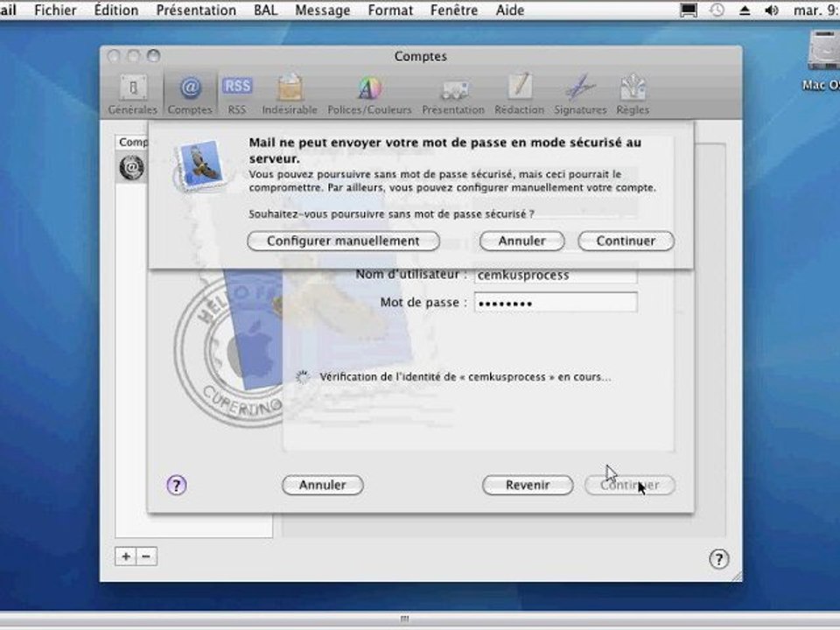Image resolution: width=840 pixels, height=630 pixels.
Task: Open the BAL menu
Action: [266, 10]
